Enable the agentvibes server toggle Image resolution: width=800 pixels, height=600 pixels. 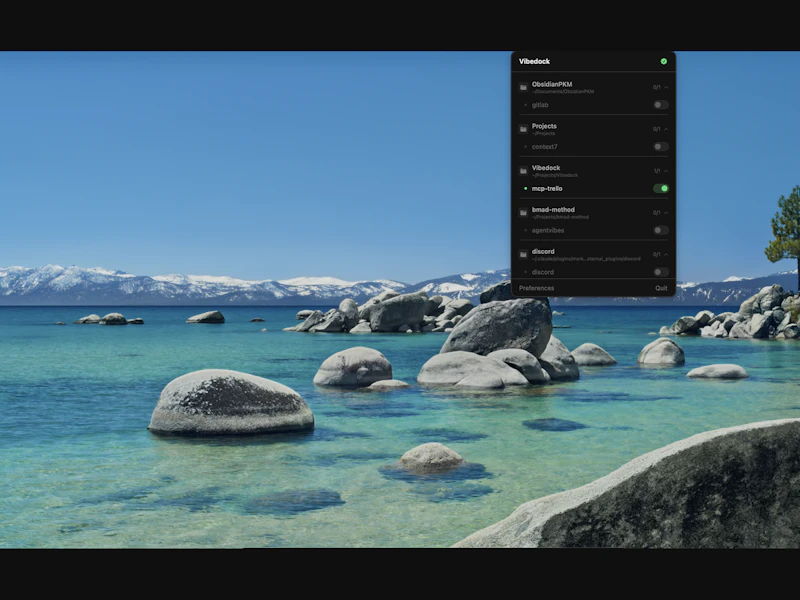pyautogui.click(x=661, y=231)
